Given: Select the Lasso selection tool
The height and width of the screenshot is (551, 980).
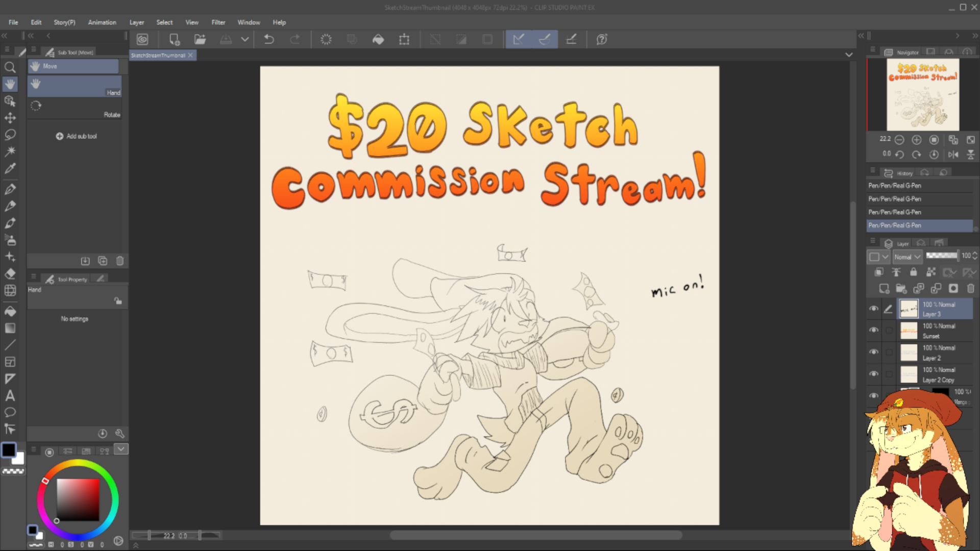Looking at the screenshot, I should coord(10,135).
